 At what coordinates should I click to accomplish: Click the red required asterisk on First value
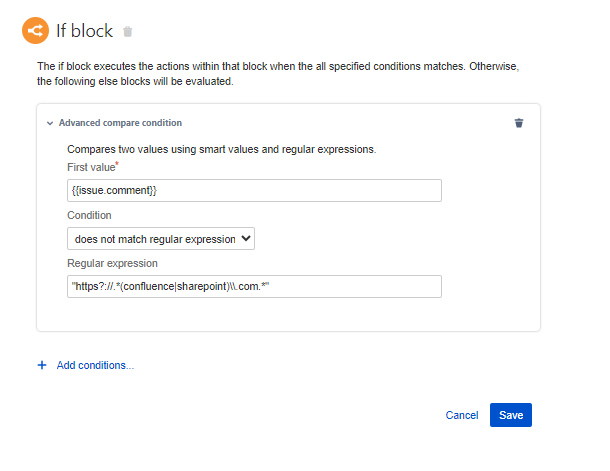pyautogui.click(x=118, y=164)
